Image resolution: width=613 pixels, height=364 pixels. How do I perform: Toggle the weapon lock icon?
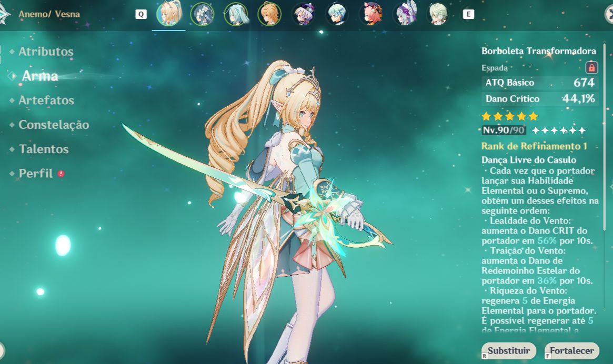591,68
